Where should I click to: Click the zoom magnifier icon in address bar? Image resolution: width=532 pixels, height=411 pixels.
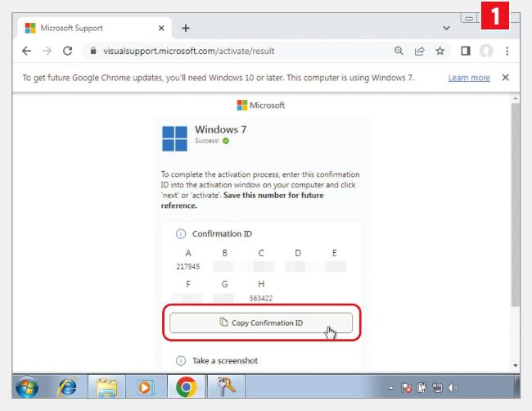point(399,51)
